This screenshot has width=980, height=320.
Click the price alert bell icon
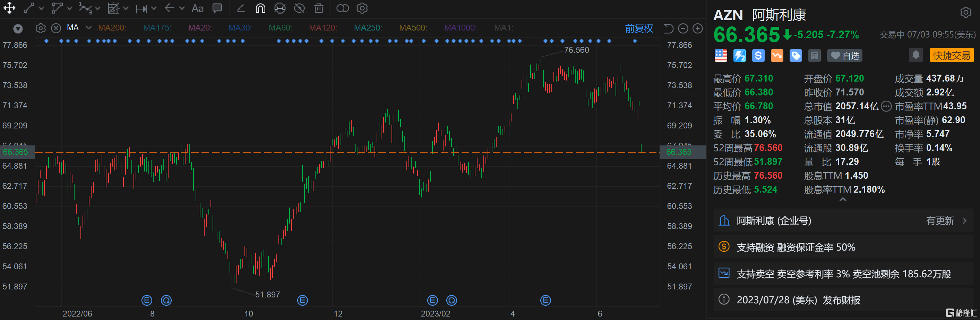(x=916, y=55)
